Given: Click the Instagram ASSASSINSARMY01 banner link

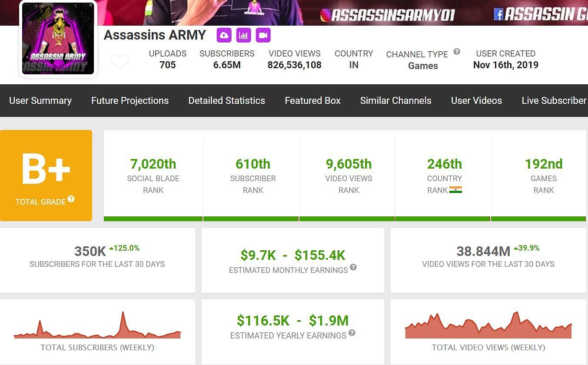Looking at the screenshot, I should pos(387,15).
